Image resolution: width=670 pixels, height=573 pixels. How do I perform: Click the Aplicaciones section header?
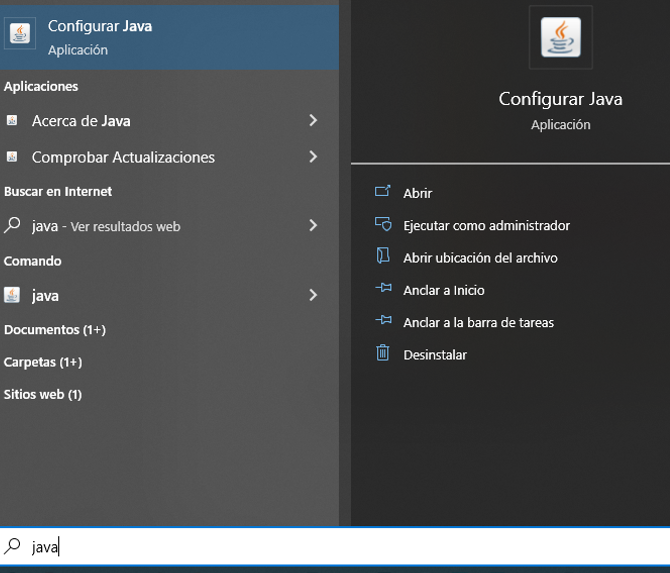[x=41, y=86]
